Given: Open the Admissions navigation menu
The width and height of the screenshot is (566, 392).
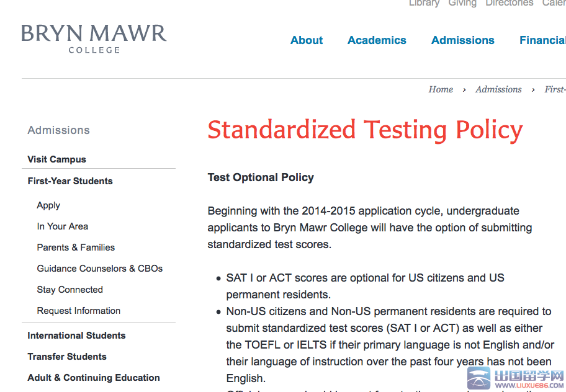Looking at the screenshot, I should tap(463, 40).
